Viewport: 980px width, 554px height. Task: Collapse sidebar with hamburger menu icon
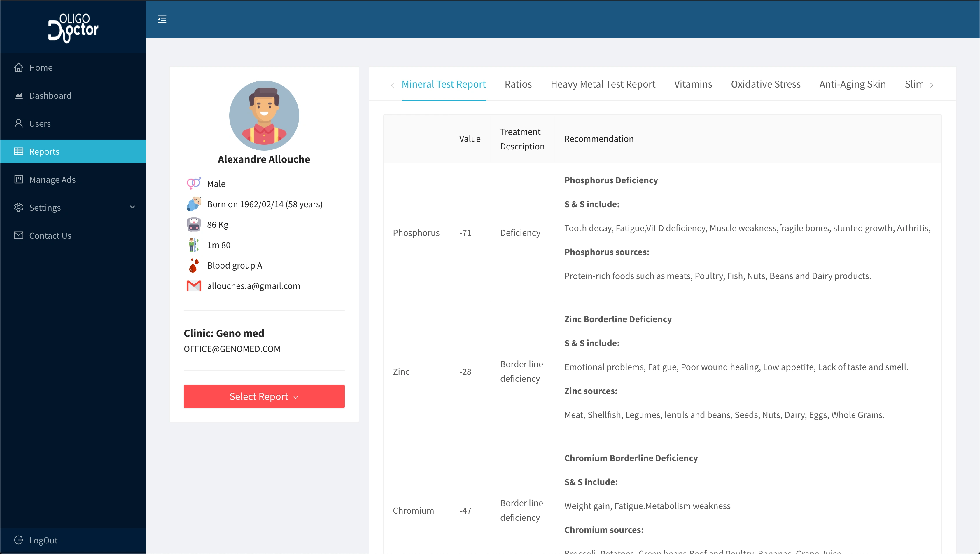tap(162, 20)
